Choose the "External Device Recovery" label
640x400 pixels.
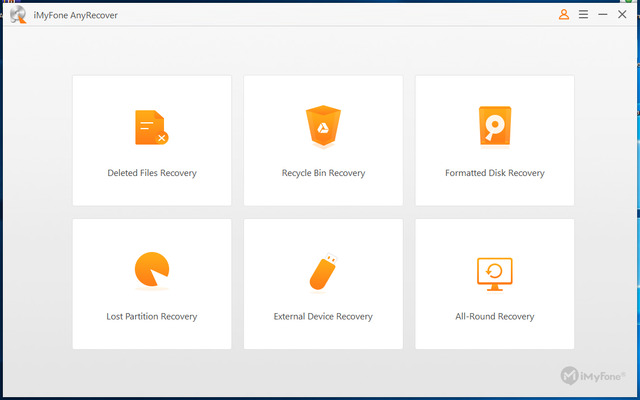tap(323, 316)
